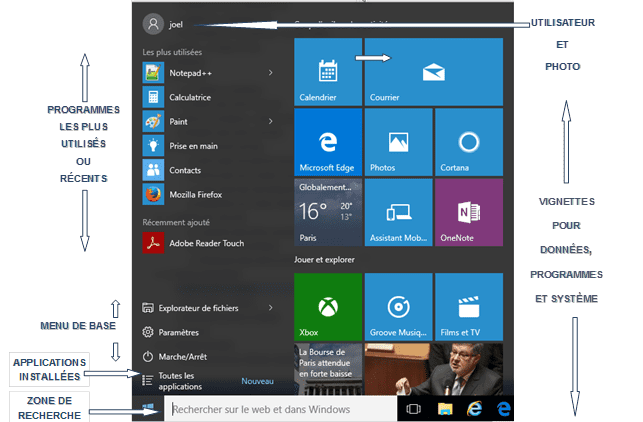Click the Windows Start button
643x422 pixels.
(148, 408)
